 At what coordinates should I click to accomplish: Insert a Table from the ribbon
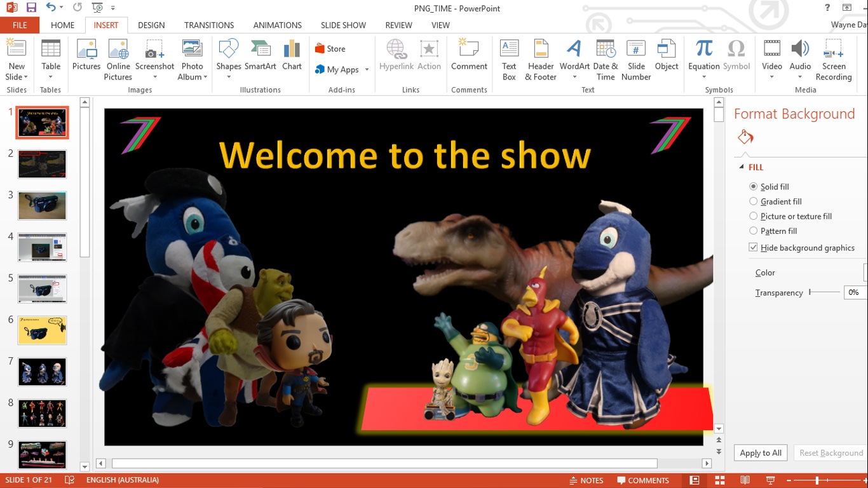[51, 60]
